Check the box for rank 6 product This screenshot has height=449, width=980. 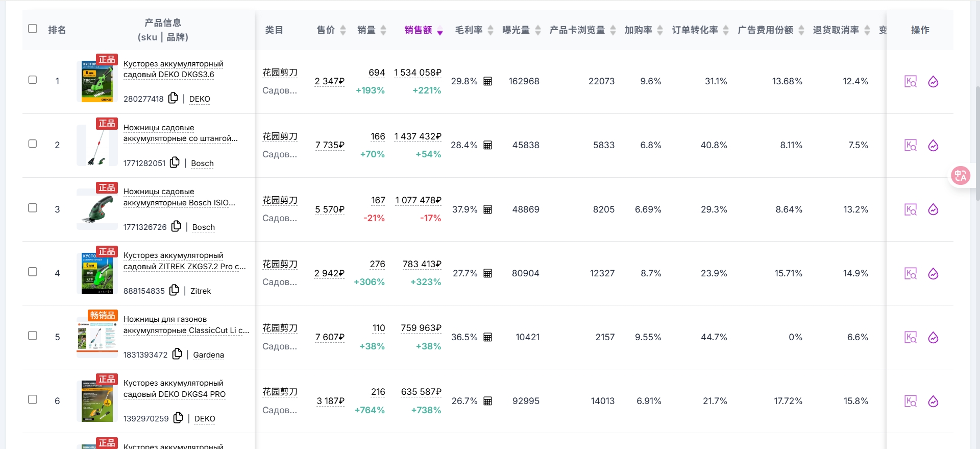(x=33, y=399)
